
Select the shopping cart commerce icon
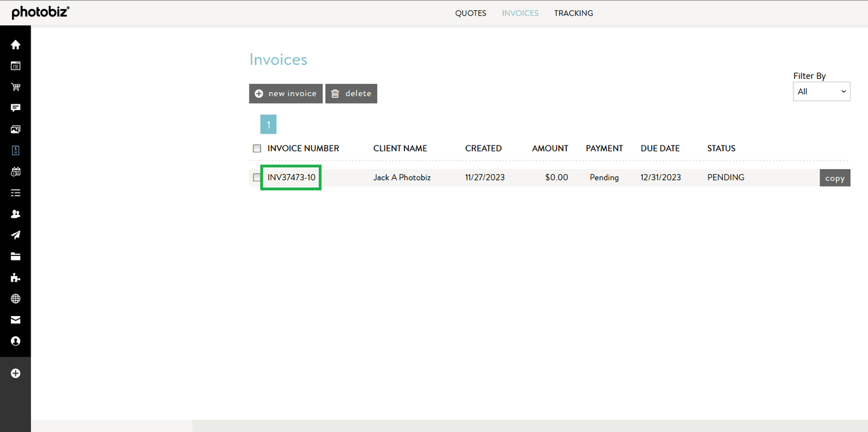[x=15, y=87]
